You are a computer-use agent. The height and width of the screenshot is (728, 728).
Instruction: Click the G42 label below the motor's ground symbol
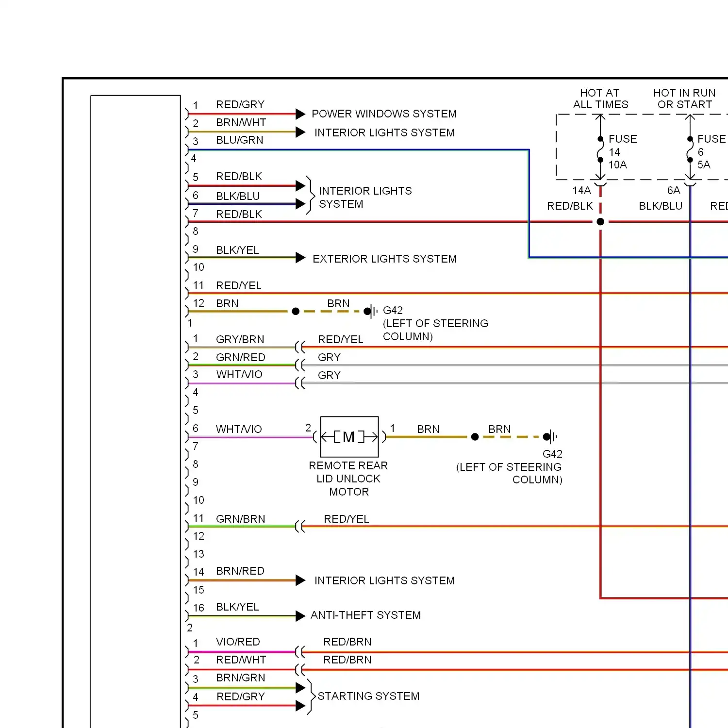[x=552, y=454]
